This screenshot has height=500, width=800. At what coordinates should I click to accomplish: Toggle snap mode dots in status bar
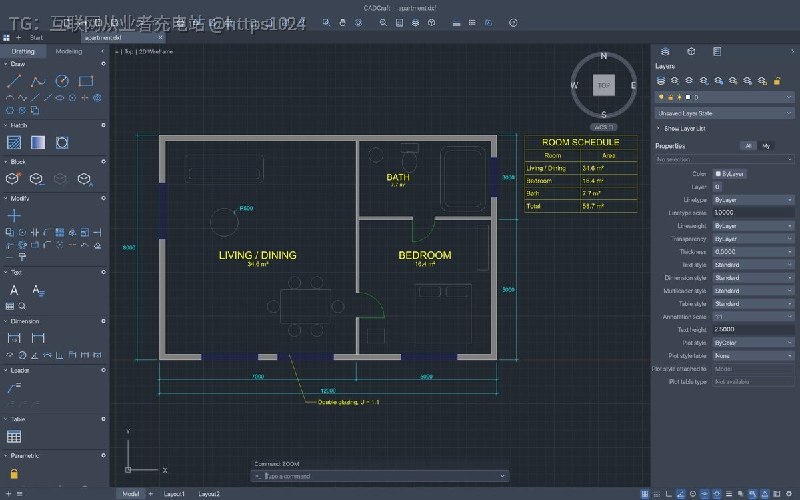[657, 494]
